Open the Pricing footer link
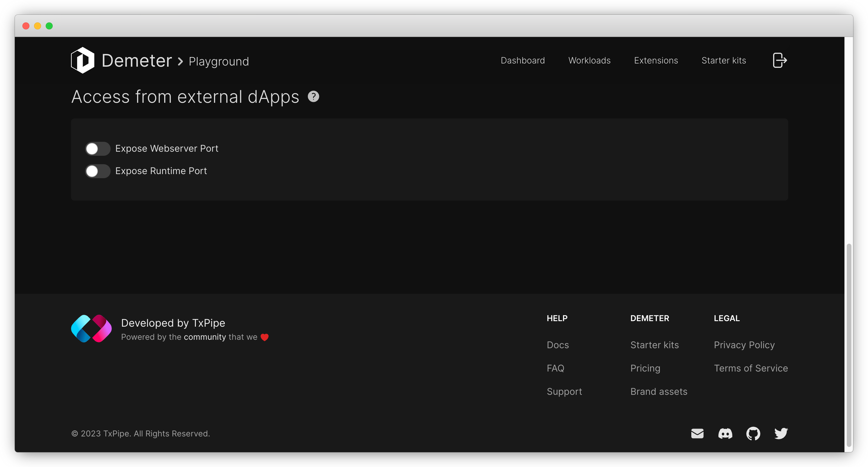This screenshot has height=467, width=868. click(645, 368)
